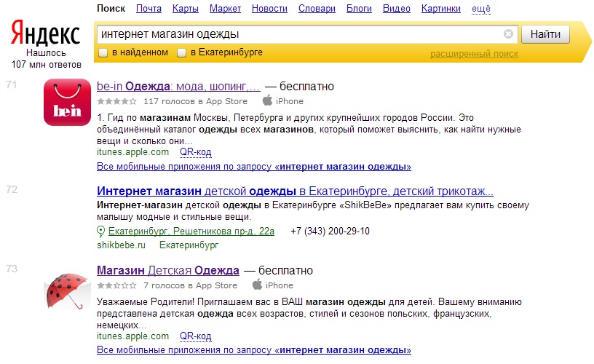
Task: Click itunes.apple.com under Детская Одежда result
Action: pos(132,336)
